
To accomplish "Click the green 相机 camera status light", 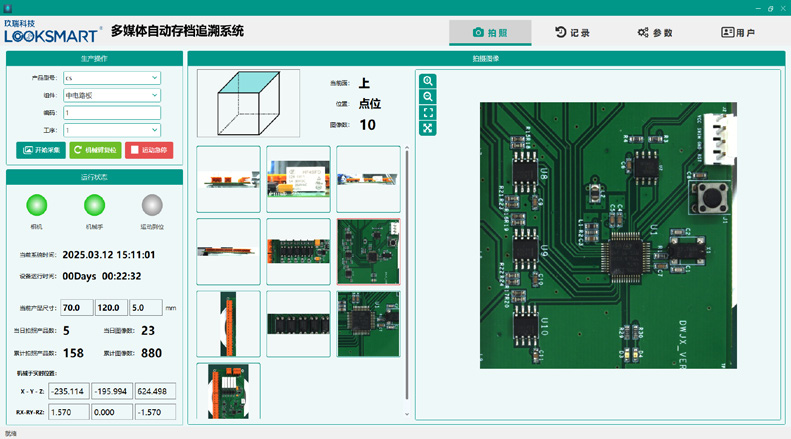I will [37, 205].
